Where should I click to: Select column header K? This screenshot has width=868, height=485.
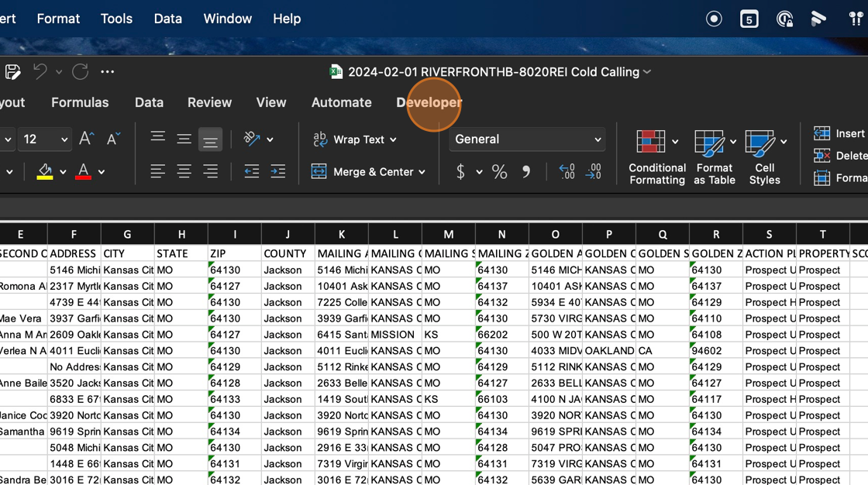[342, 234]
